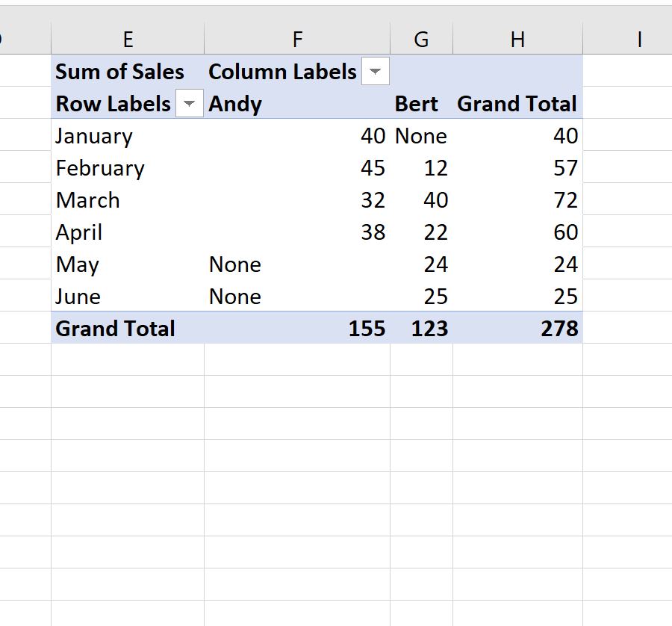This screenshot has width=672, height=626.
Task: Open the Column Labels filter dropdown
Action: [376, 71]
